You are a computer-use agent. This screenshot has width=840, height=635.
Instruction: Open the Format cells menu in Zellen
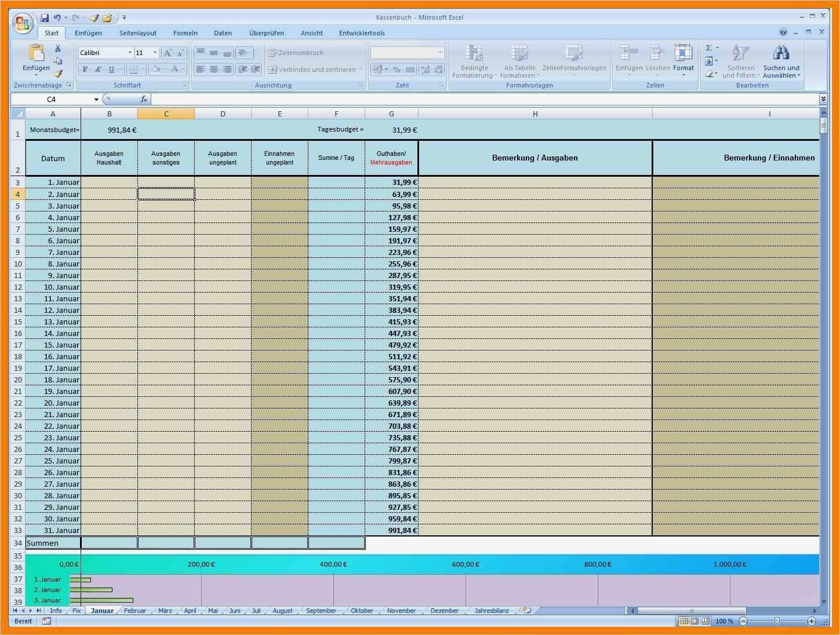(683, 60)
